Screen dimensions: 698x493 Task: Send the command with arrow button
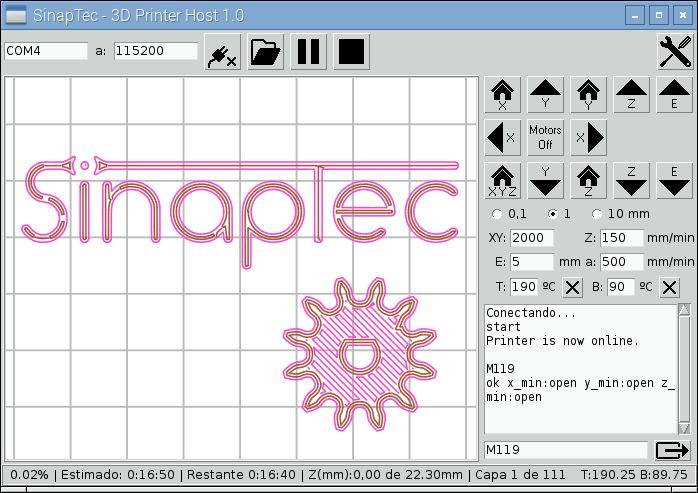pyautogui.click(x=672, y=450)
